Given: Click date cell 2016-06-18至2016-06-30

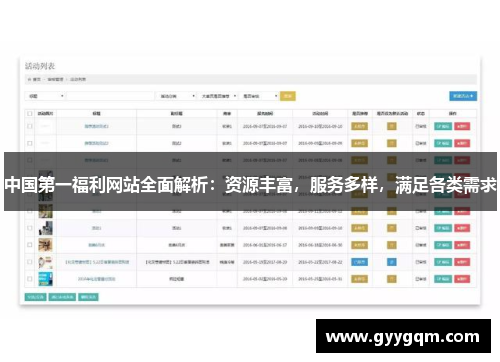Looking at the screenshot, I should point(320,245).
